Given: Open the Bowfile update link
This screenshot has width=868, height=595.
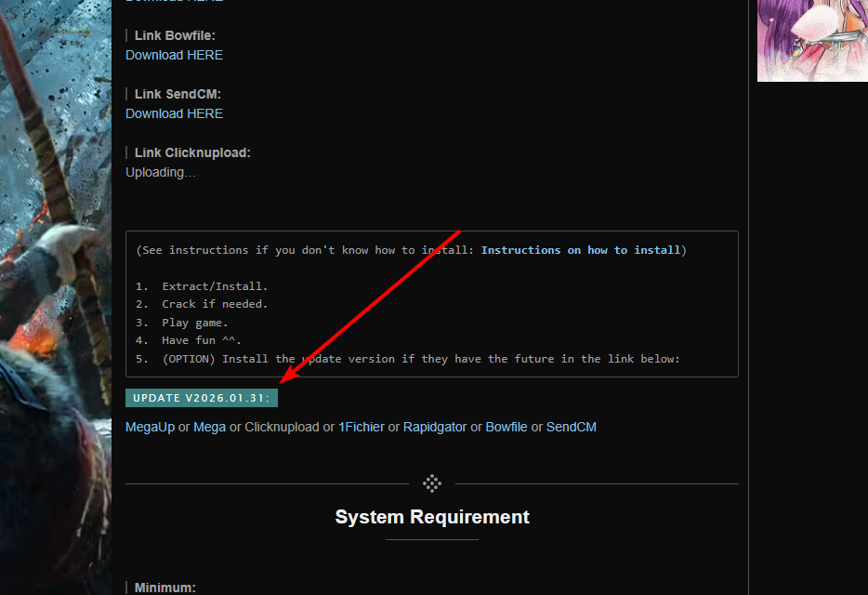Looking at the screenshot, I should pos(506,427).
